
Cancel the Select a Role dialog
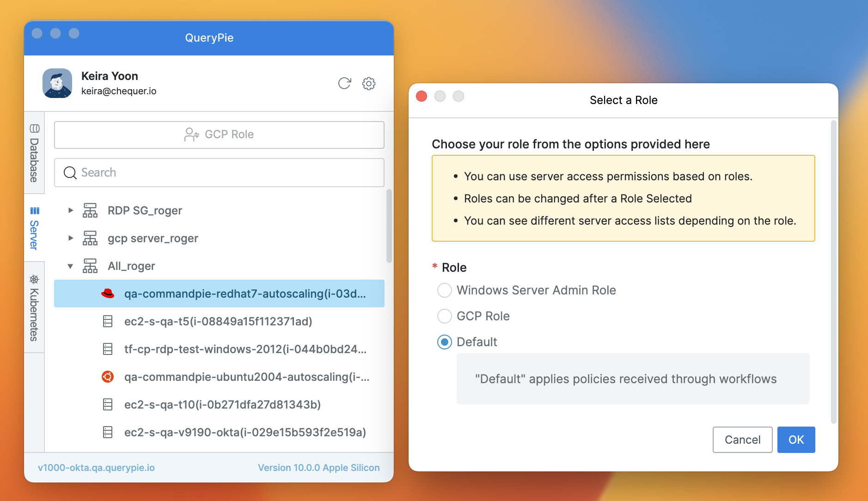coord(742,440)
